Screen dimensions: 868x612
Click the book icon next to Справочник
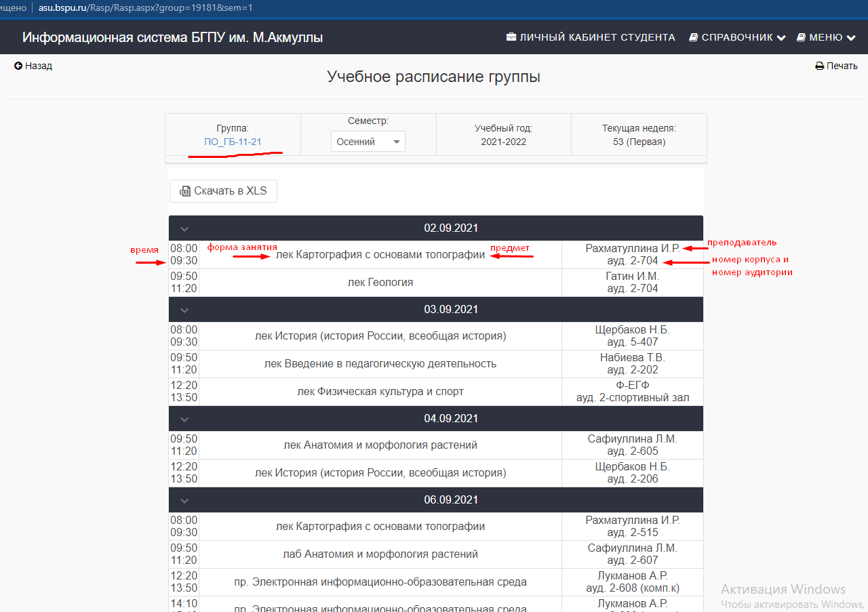694,37
